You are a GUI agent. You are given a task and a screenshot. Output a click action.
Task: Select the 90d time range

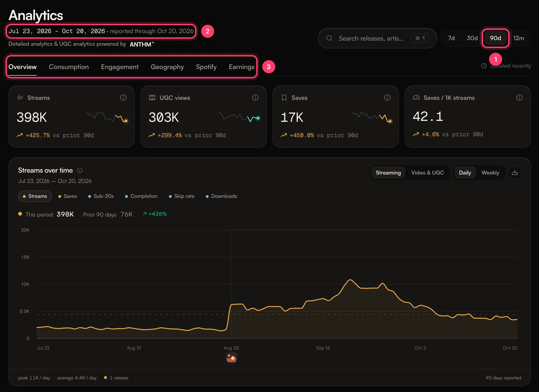click(x=495, y=38)
